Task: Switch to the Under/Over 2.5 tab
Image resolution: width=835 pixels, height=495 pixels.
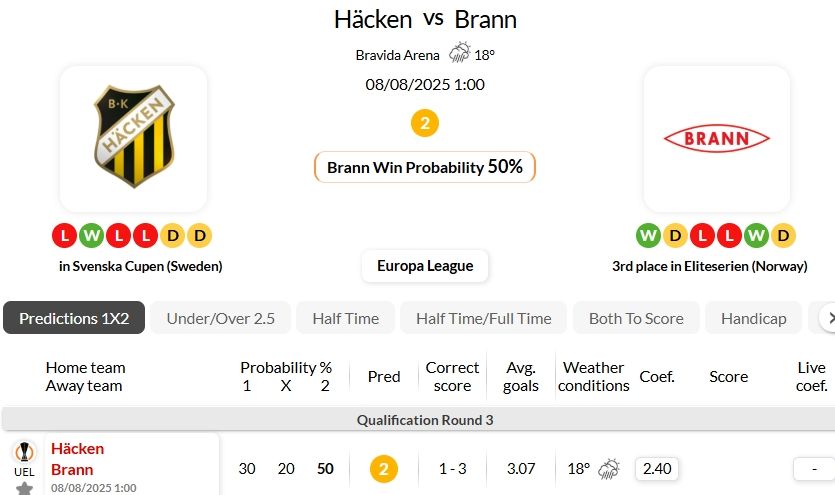Action: coord(220,318)
